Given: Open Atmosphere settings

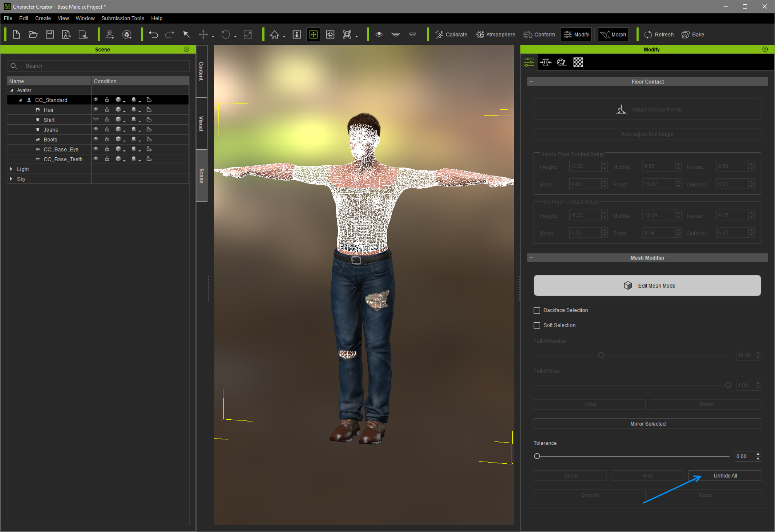Looking at the screenshot, I should click(495, 34).
